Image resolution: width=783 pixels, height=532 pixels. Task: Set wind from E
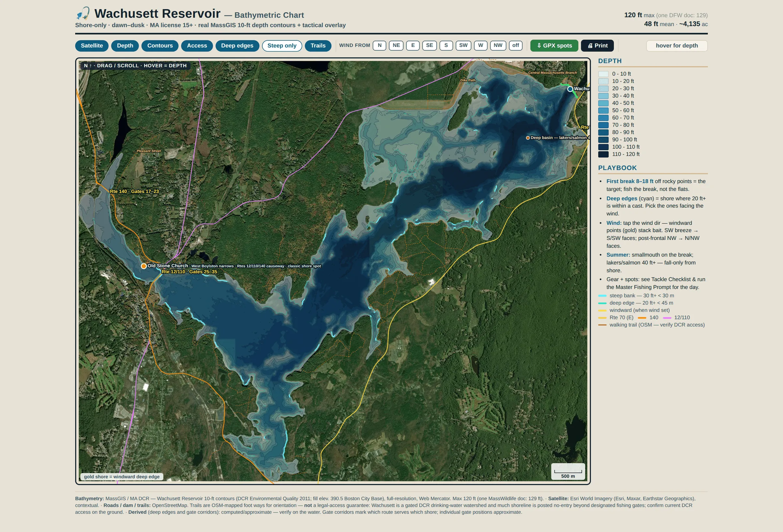[x=413, y=45]
